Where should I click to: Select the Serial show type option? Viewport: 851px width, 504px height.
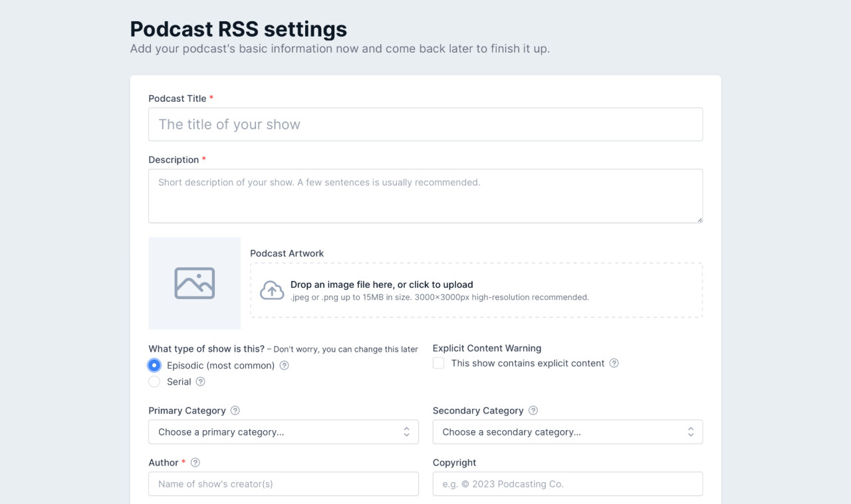tap(154, 382)
